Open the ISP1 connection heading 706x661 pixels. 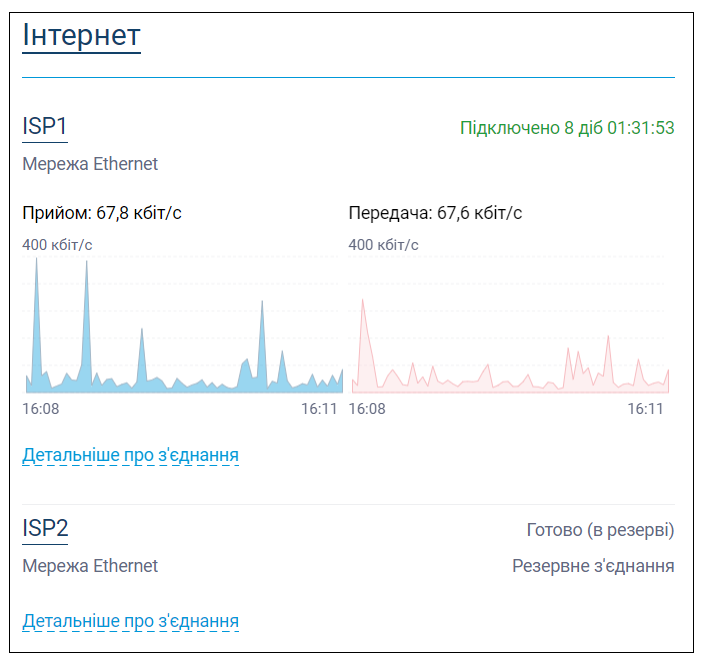pyautogui.click(x=45, y=126)
